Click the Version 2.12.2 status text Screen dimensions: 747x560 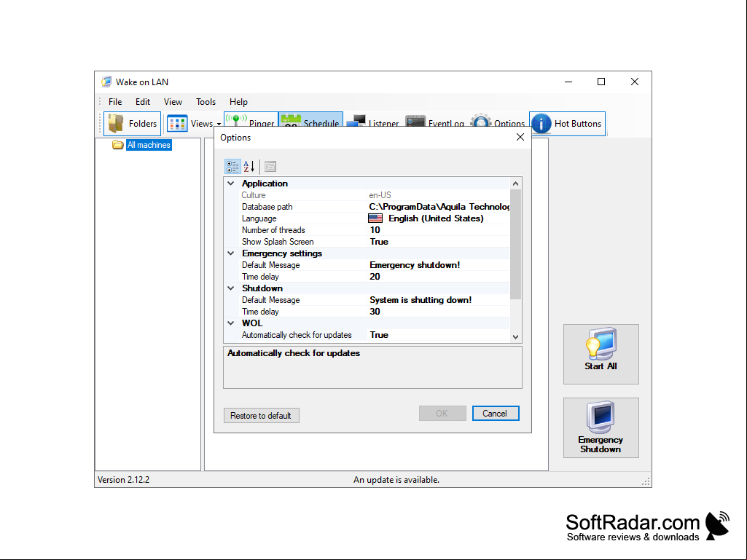(124, 480)
